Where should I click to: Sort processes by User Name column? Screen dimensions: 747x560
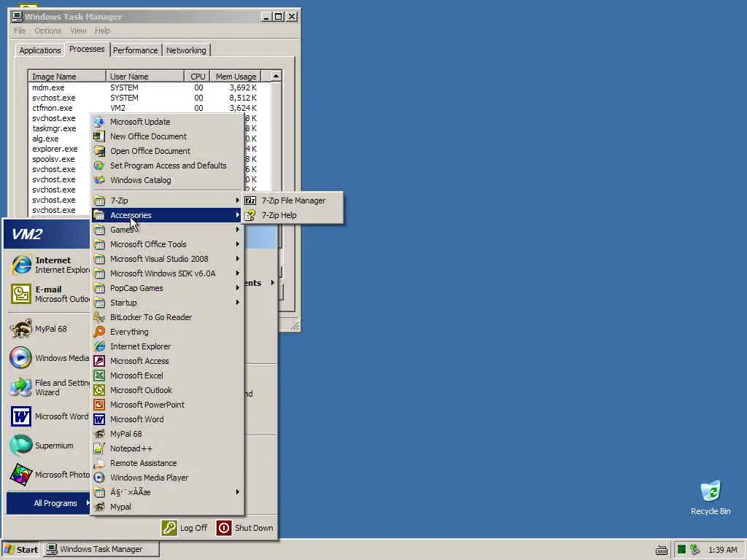145,77
